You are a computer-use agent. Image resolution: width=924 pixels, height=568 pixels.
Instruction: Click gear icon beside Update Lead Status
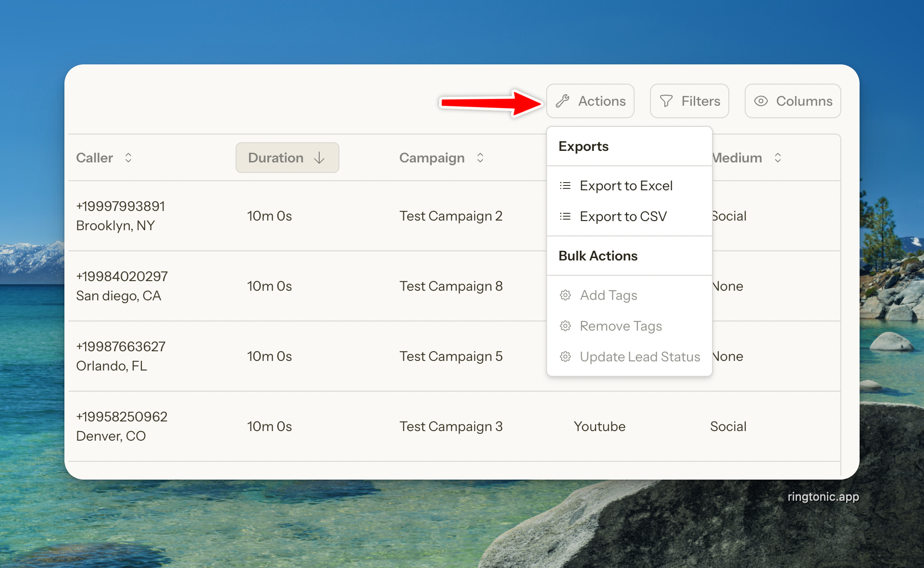pos(565,357)
